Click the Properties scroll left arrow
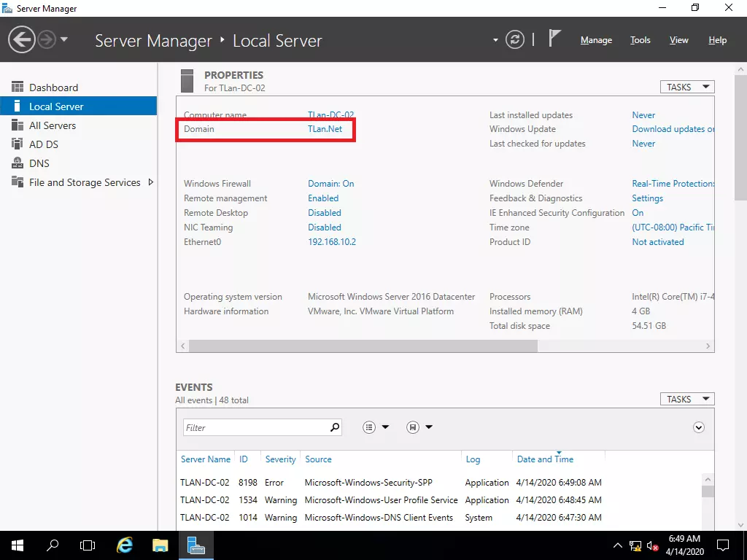This screenshot has height=560, width=747. (183, 346)
